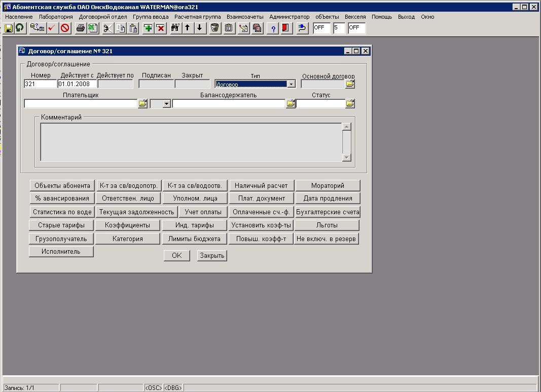Expand the Тип dropdown list
This screenshot has height=392, width=541.
tap(291, 84)
